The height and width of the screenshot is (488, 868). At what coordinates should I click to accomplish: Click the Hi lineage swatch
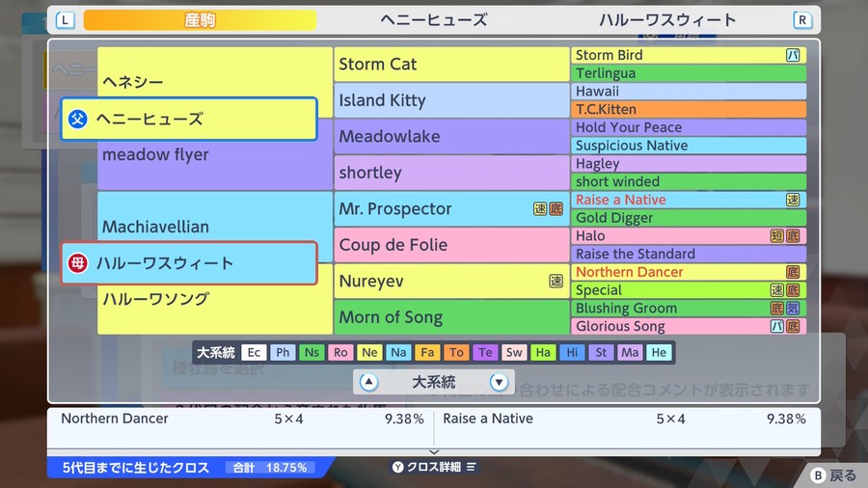(x=572, y=352)
